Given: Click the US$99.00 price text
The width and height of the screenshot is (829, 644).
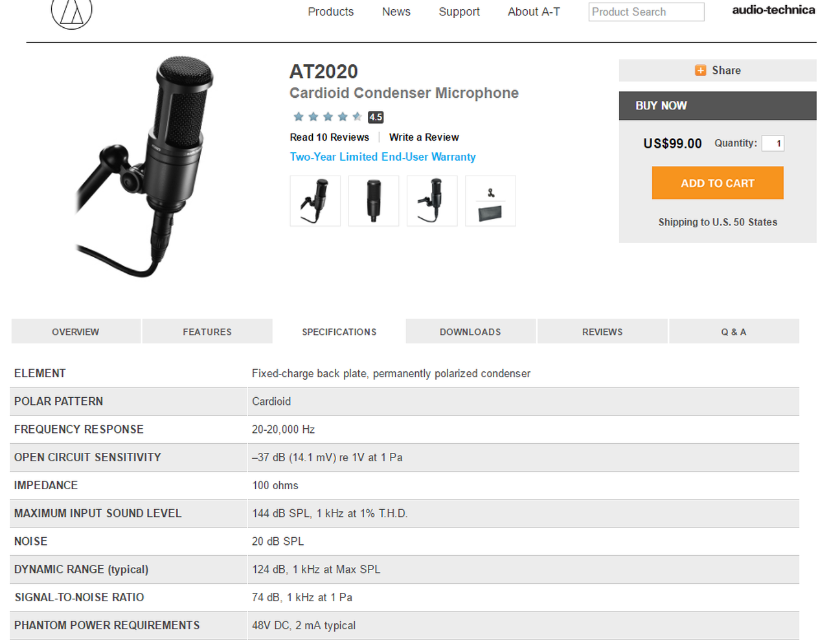Looking at the screenshot, I should (672, 143).
